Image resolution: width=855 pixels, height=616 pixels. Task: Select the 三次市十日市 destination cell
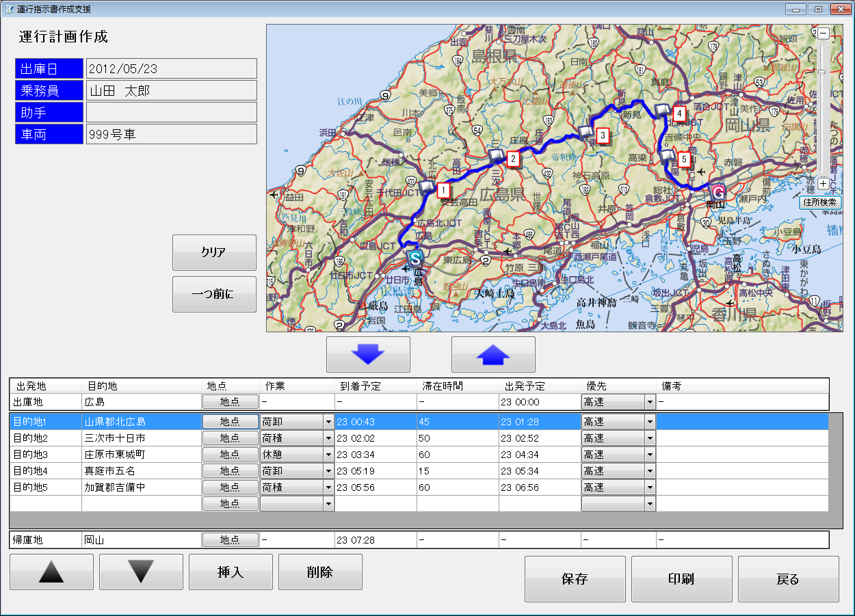(x=142, y=438)
